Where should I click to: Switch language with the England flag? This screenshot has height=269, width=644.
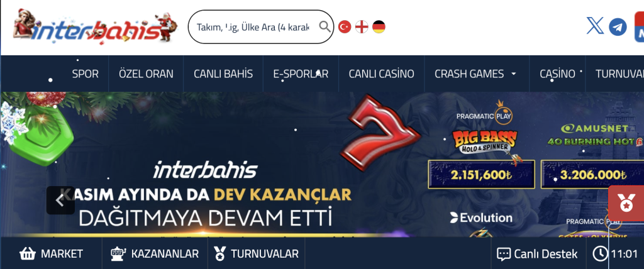click(362, 27)
